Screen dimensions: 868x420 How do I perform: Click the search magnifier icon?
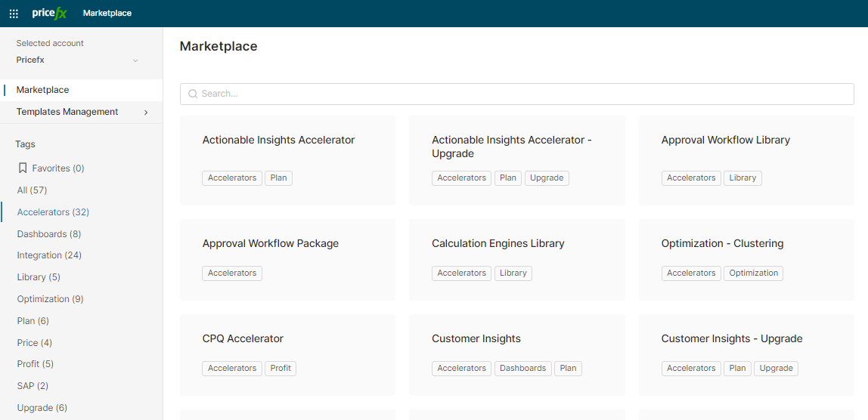coord(193,94)
